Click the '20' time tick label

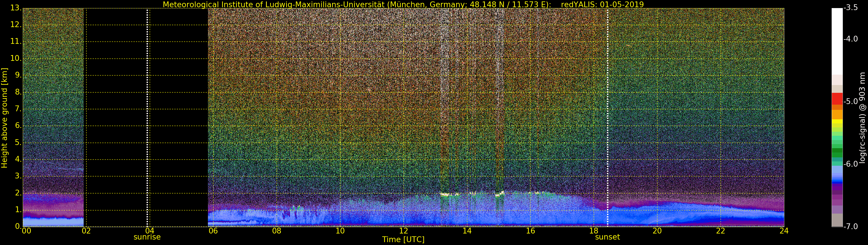pyautogui.click(x=657, y=231)
